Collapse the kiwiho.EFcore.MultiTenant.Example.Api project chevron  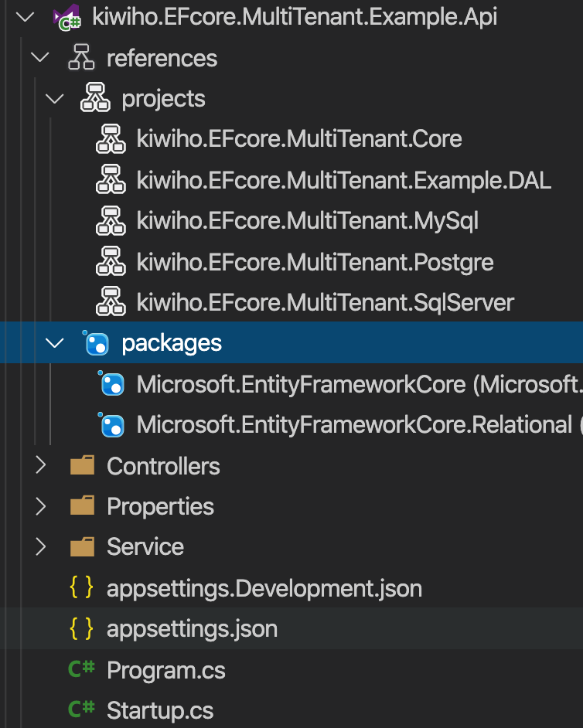point(26,17)
